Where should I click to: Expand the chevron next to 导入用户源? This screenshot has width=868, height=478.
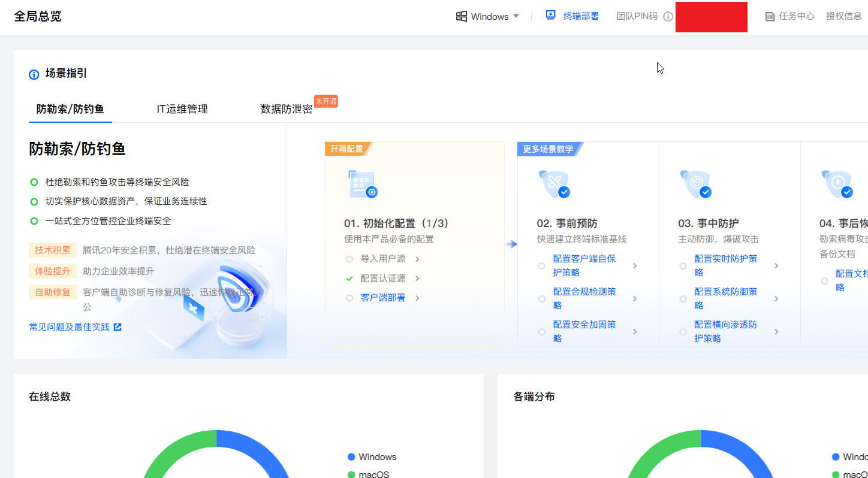click(417, 259)
